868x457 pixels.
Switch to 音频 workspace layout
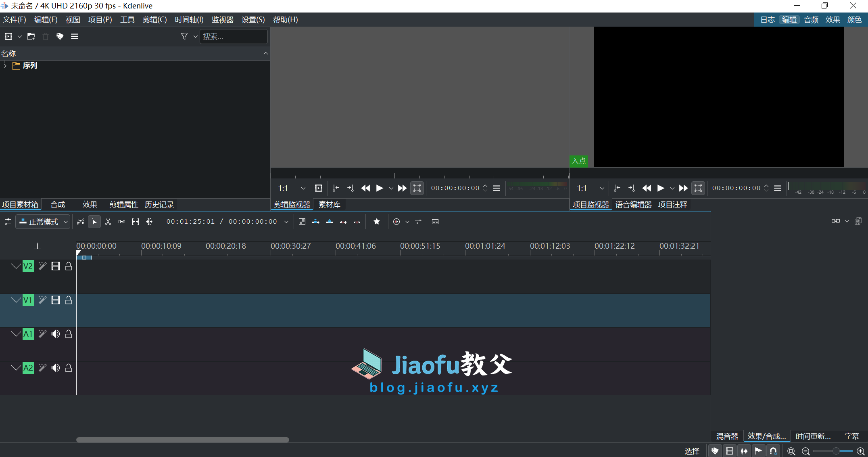[811, 20]
